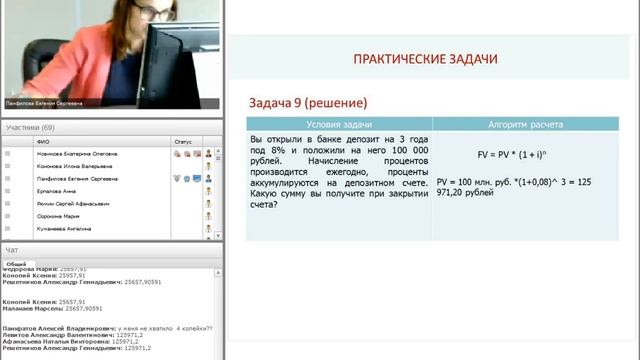Click Афанасьева Наталья's chat message 125971,2

[x=70, y=341]
